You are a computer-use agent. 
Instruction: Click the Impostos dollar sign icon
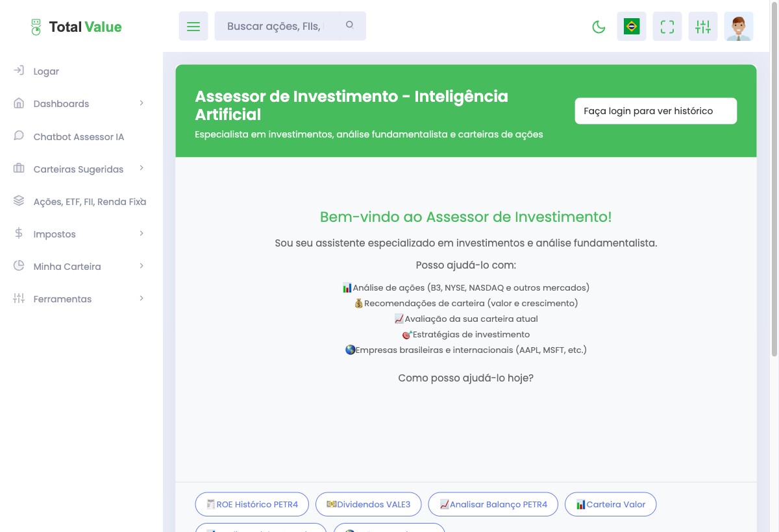(x=19, y=234)
